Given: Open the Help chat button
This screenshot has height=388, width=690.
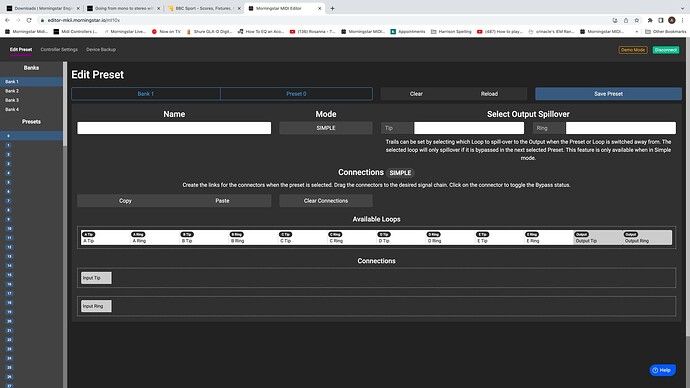Looking at the screenshot, I should click(x=662, y=370).
